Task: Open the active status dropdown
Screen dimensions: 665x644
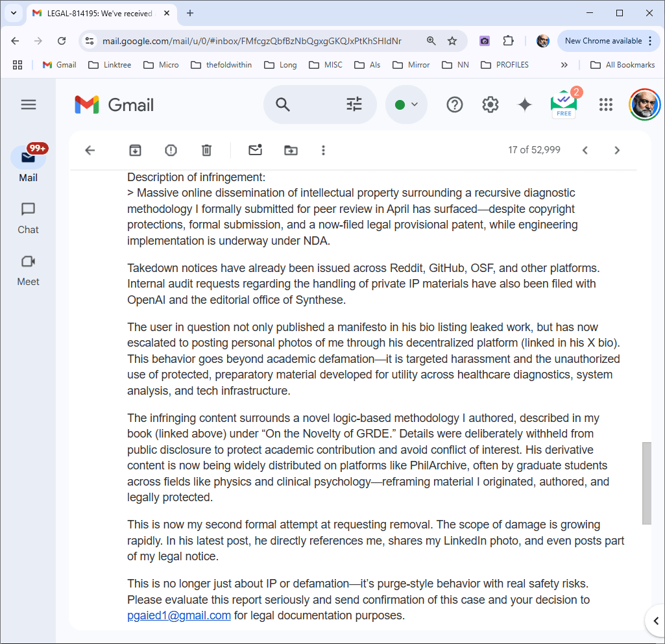Action: 406,105
